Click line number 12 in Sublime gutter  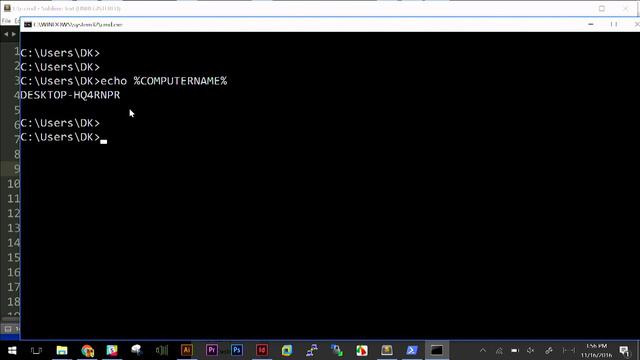(x=13, y=213)
